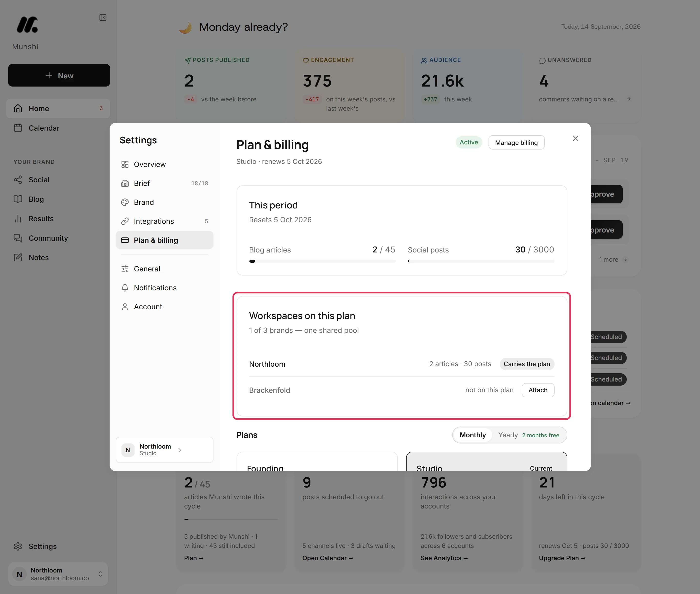The image size is (700, 594).
Task: Click the articles cycle progress bar
Action: [x=231, y=519]
